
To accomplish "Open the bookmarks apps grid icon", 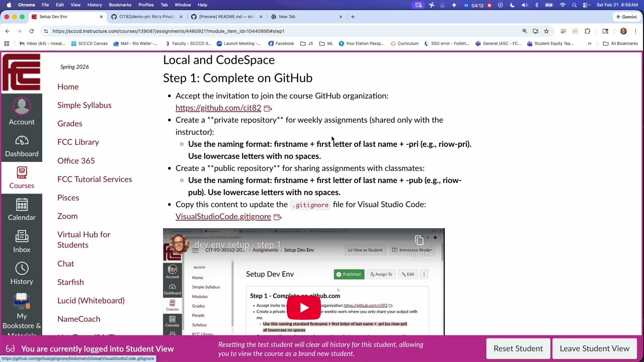I will [x=8, y=44].
